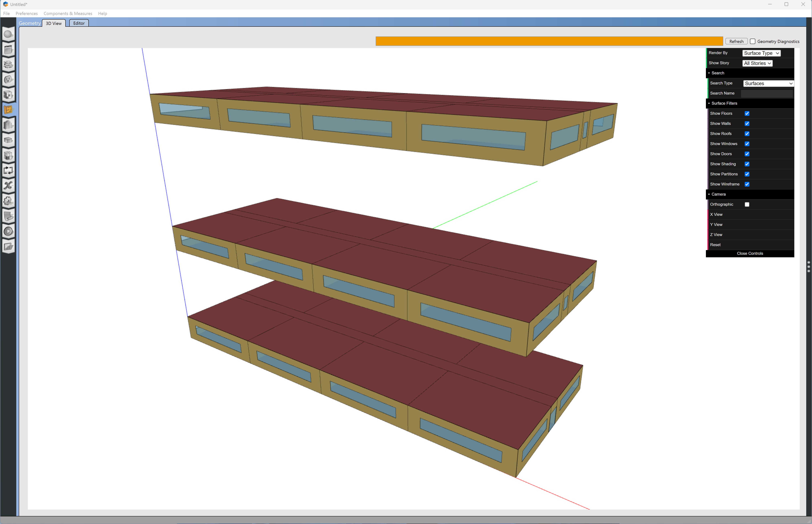Open the Site tab globe icon
This screenshot has width=812, height=524.
(x=8, y=34)
